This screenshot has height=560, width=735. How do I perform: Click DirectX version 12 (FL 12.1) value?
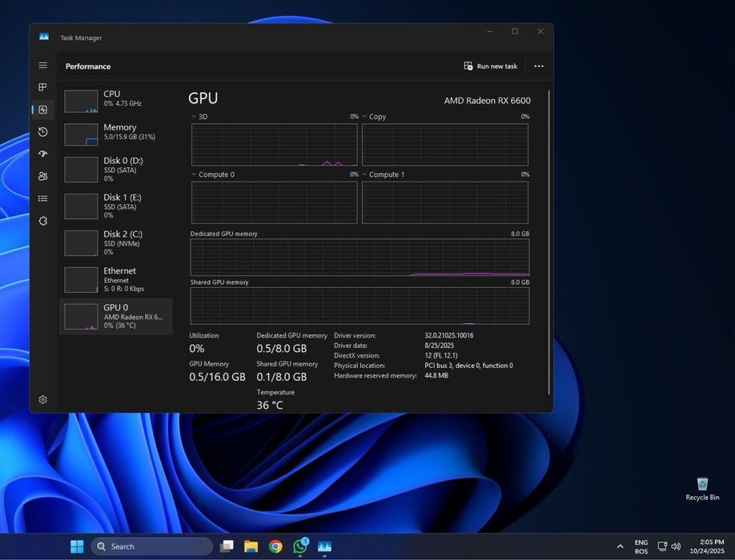(441, 355)
